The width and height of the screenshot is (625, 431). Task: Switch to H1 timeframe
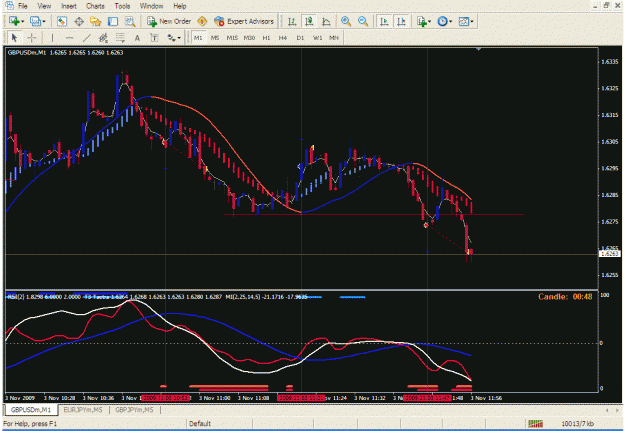pyautogui.click(x=266, y=38)
